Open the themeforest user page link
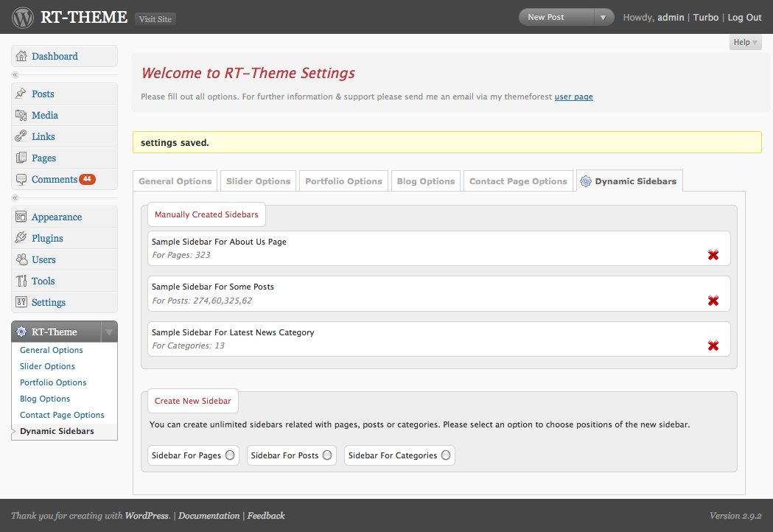Viewport: 773px width, 532px height. 573,97
